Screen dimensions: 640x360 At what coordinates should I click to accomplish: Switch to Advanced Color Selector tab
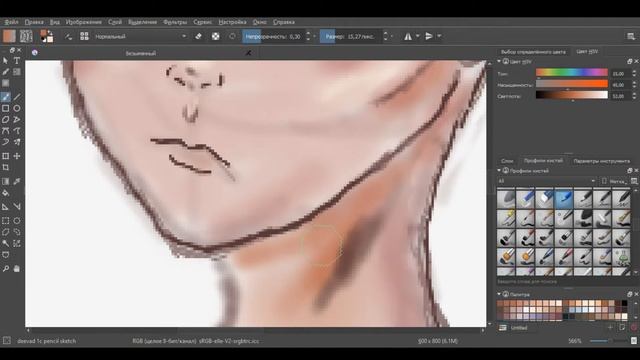(533, 52)
